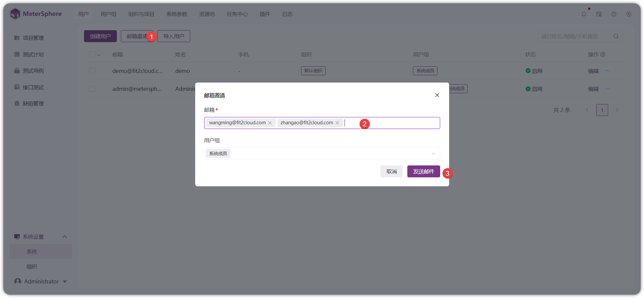Viewport: 644px width, 298px height.
Task: Go to next page arrow
Action: 617,110
